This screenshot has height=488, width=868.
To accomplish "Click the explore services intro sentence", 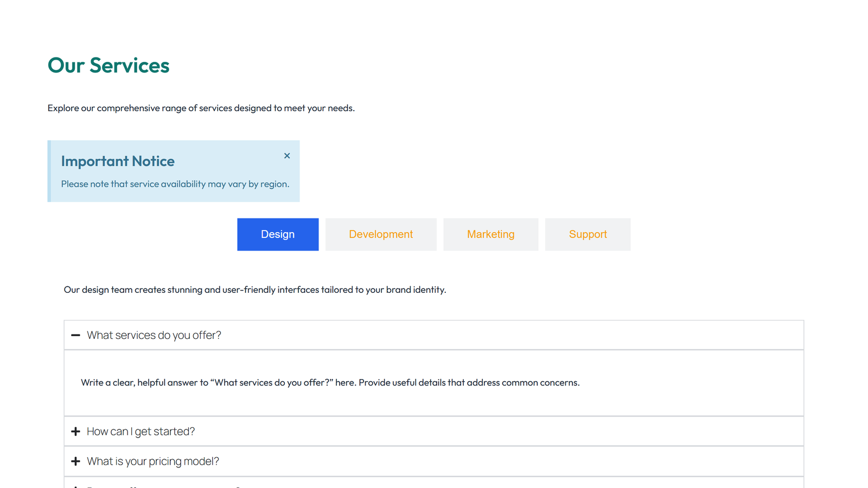I will click(x=201, y=108).
